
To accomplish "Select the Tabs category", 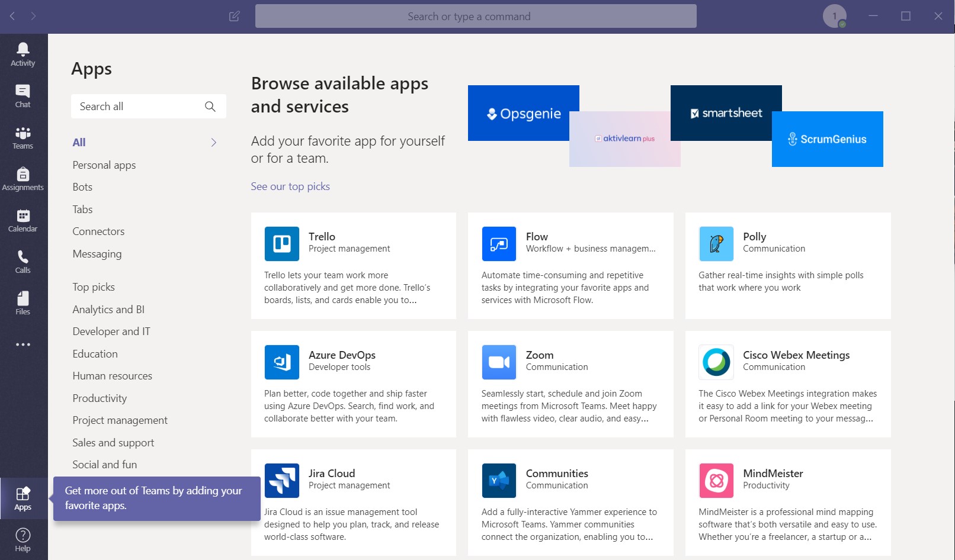I will tap(82, 210).
